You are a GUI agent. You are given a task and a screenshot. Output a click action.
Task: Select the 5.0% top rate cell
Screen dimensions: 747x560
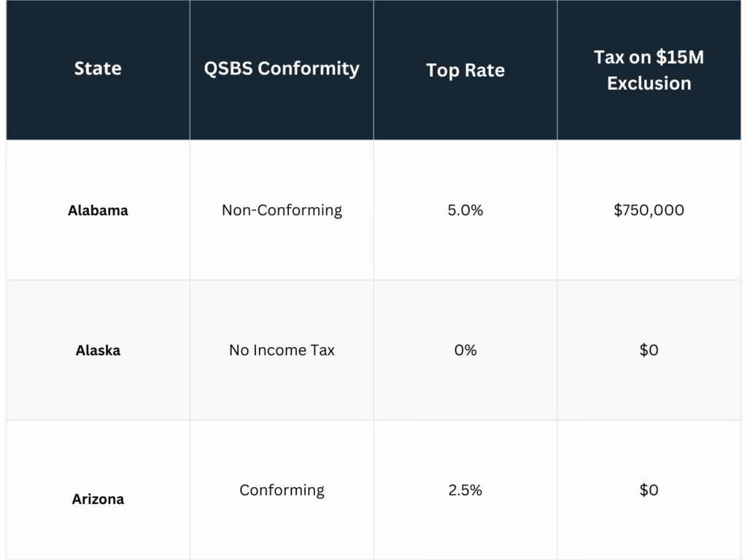(465, 210)
